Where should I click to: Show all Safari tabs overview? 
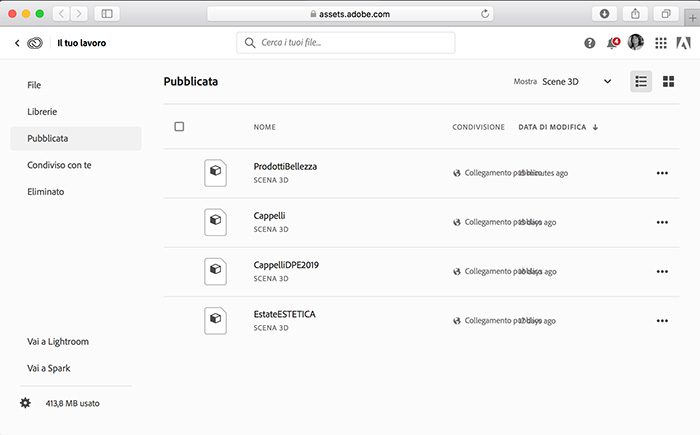pyautogui.click(x=666, y=14)
